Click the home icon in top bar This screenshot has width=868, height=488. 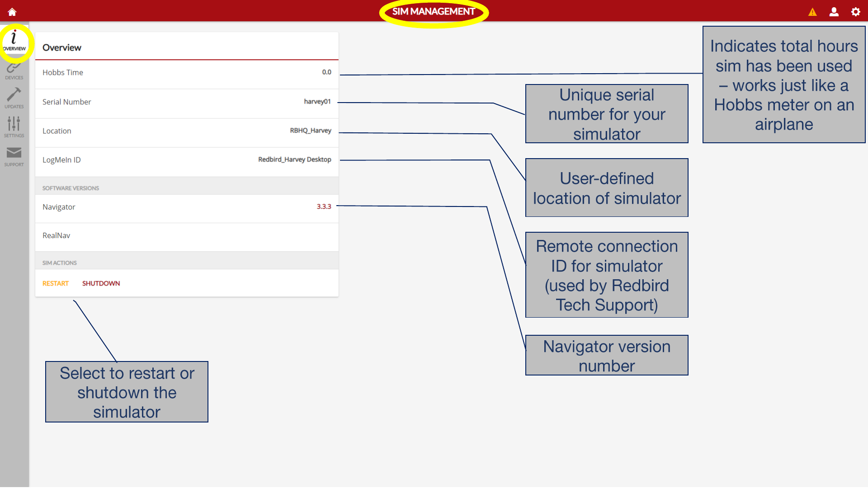[12, 12]
